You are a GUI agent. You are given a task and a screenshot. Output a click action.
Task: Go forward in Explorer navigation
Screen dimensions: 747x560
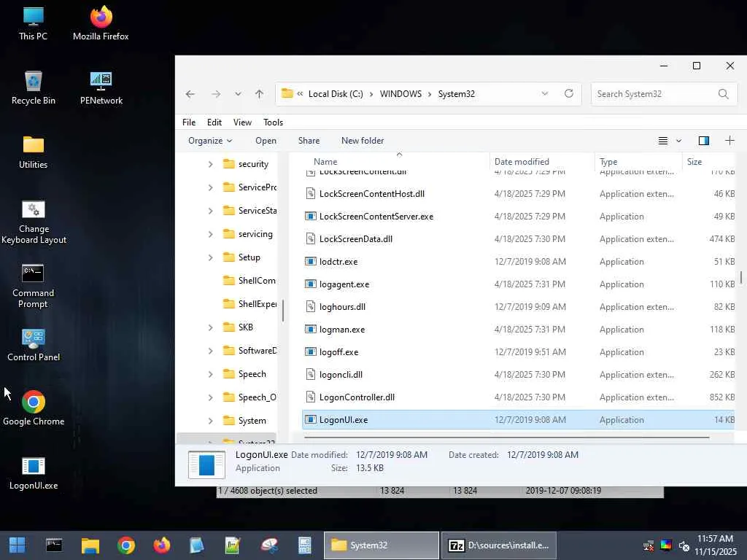point(216,94)
